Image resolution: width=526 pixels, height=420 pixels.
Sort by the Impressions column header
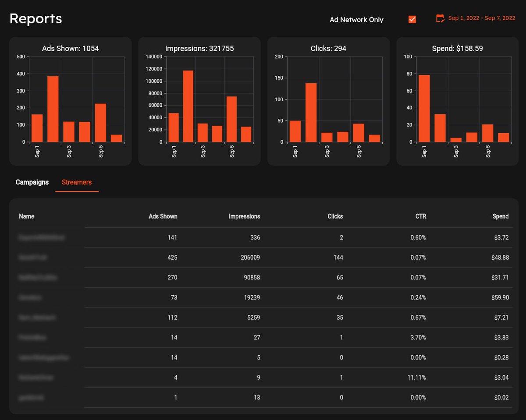[245, 216]
